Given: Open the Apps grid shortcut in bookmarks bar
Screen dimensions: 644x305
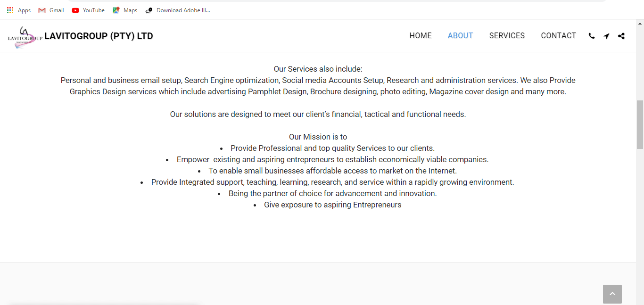Looking at the screenshot, I should pos(19,10).
